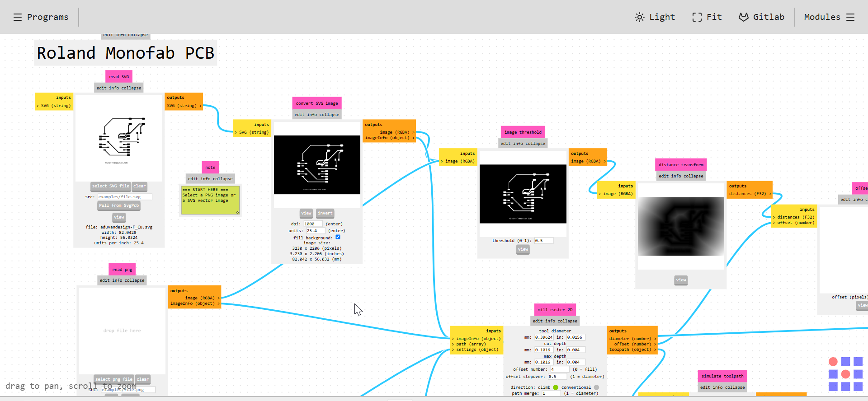Collapse the mill raster 2D module
Image resolution: width=868 pixels, height=401 pixels.
click(x=567, y=321)
